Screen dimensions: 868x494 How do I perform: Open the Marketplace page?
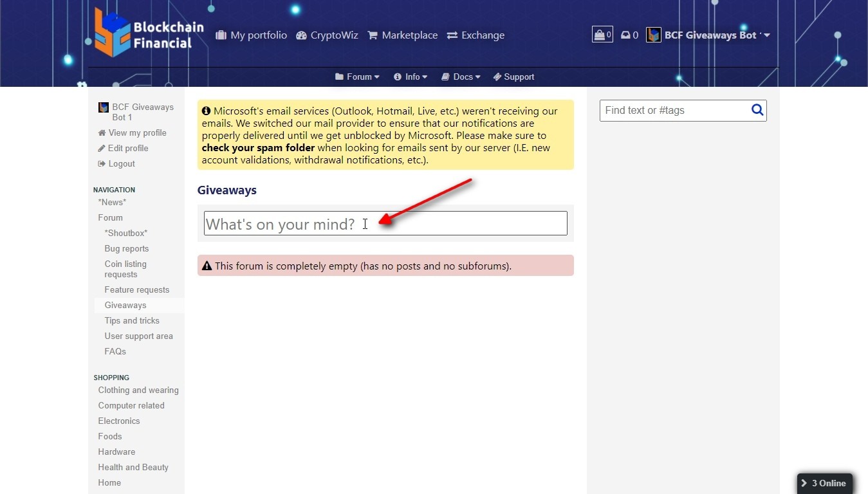402,35
